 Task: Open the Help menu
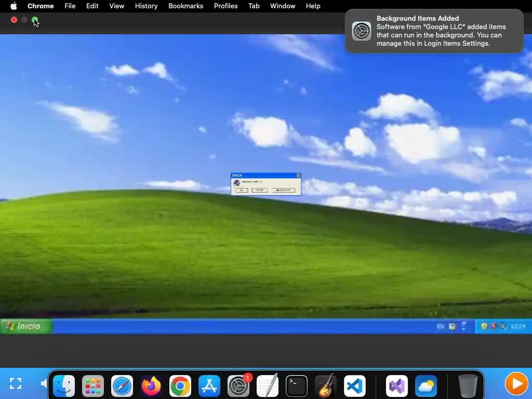tap(313, 6)
